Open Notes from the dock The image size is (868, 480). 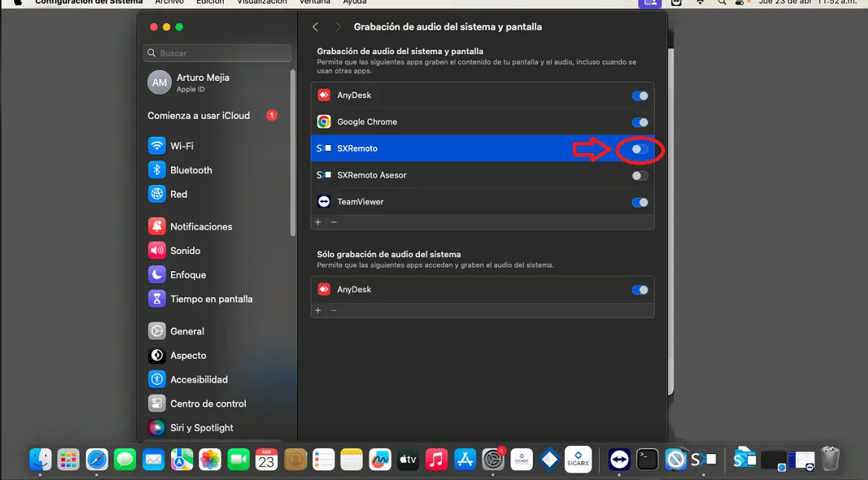(352, 459)
